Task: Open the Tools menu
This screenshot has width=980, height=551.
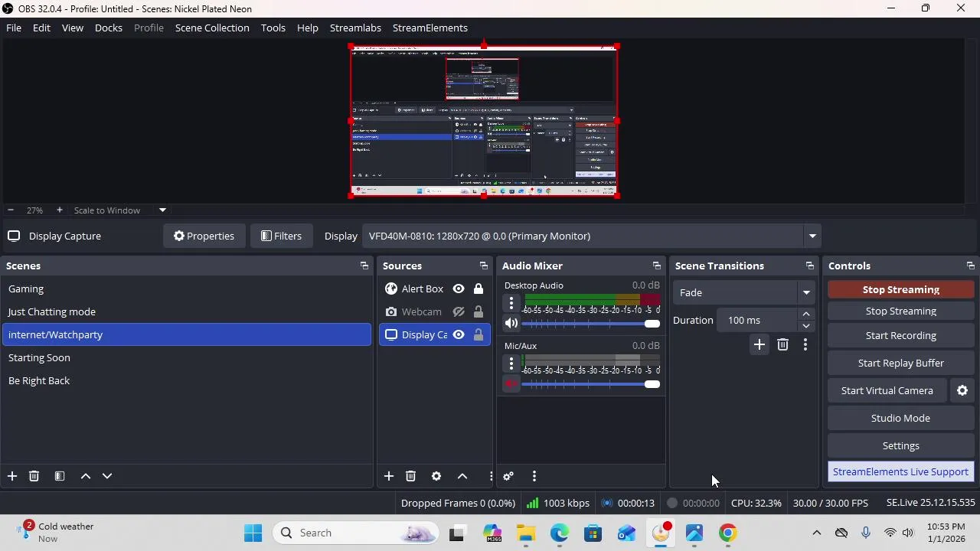Action: pos(273,28)
